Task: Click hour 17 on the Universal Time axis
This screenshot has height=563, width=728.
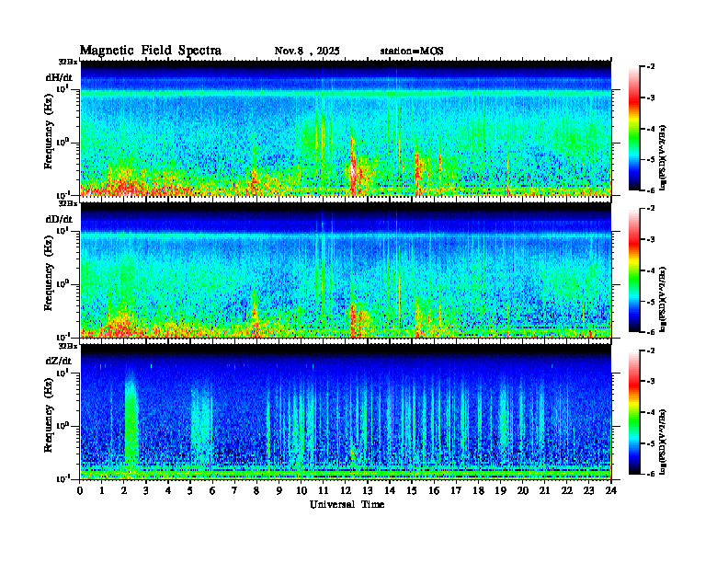Action: point(457,491)
